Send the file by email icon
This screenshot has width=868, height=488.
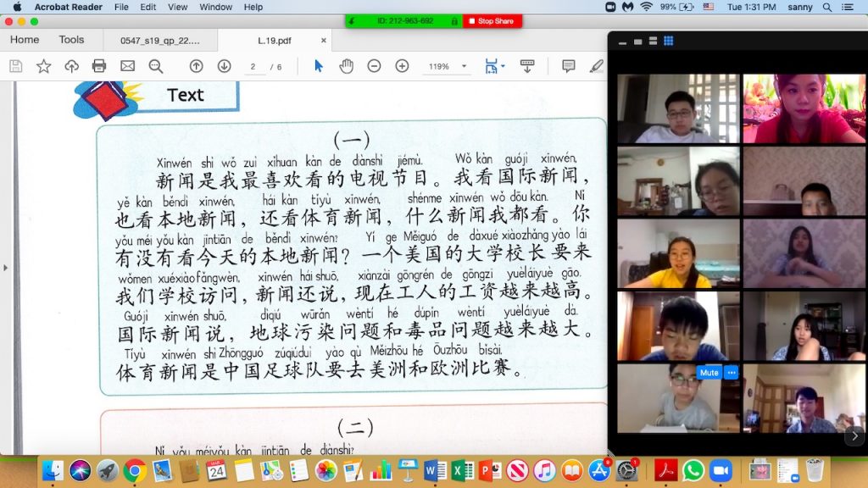coord(127,66)
